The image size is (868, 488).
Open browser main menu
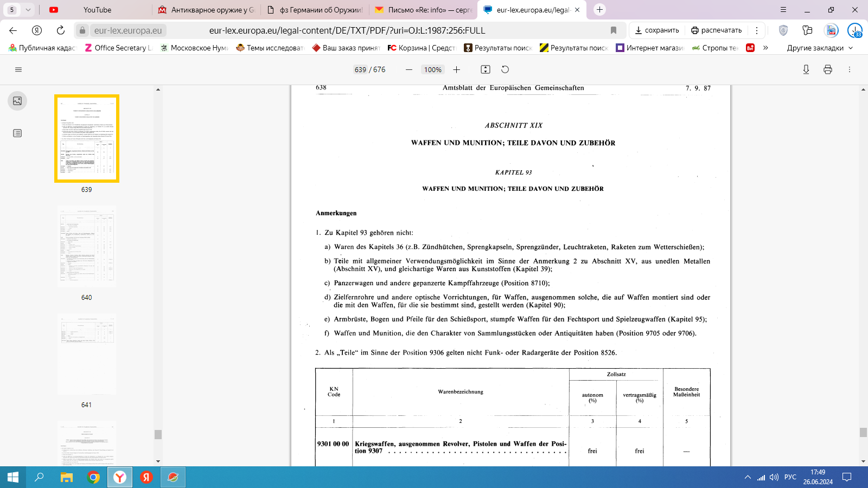click(x=783, y=10)
